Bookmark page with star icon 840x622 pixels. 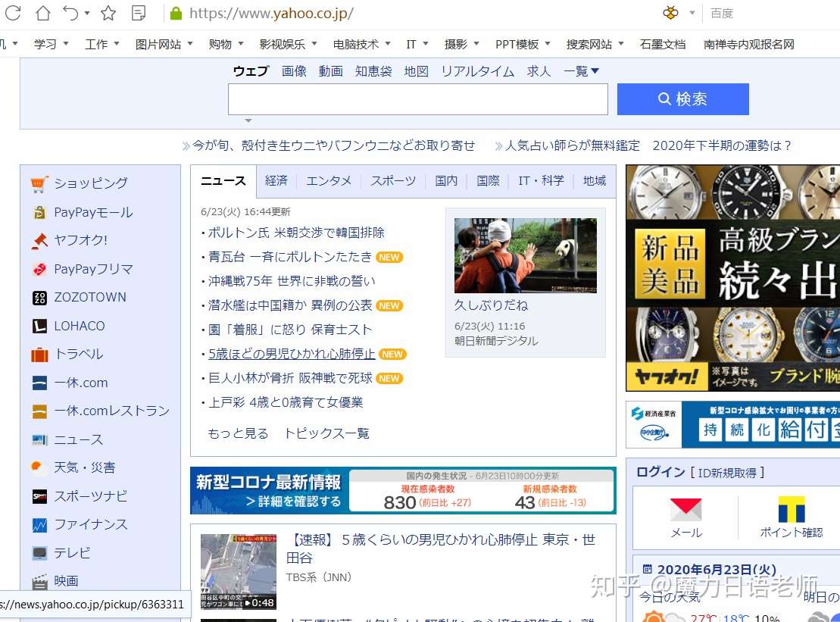108,13
